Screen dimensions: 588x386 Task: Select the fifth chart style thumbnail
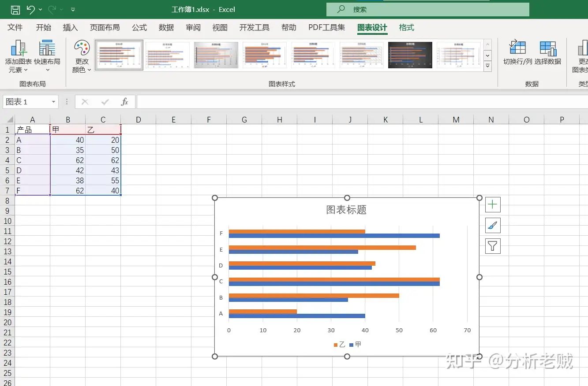pos(313,55)
